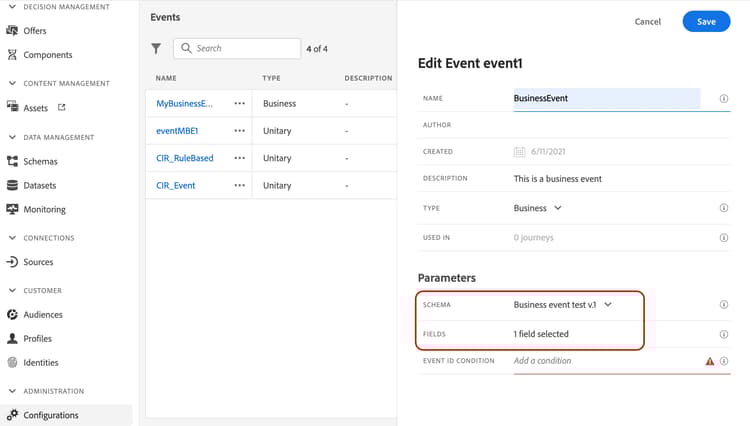Open Configurations in the sidebar

(x=51, y=415)
